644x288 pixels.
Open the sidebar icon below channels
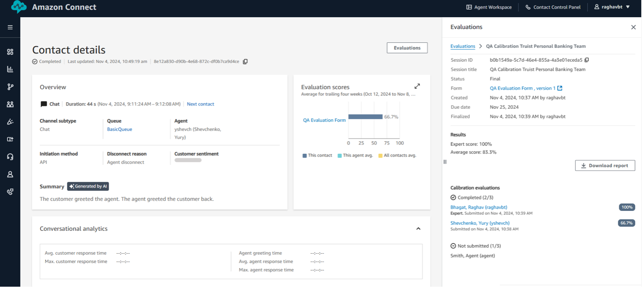10,139
